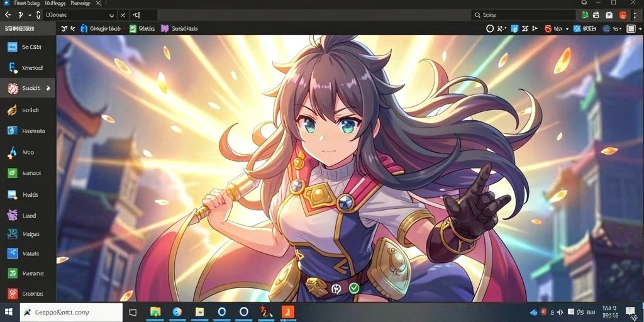Go back with the left arrow button

8,15
